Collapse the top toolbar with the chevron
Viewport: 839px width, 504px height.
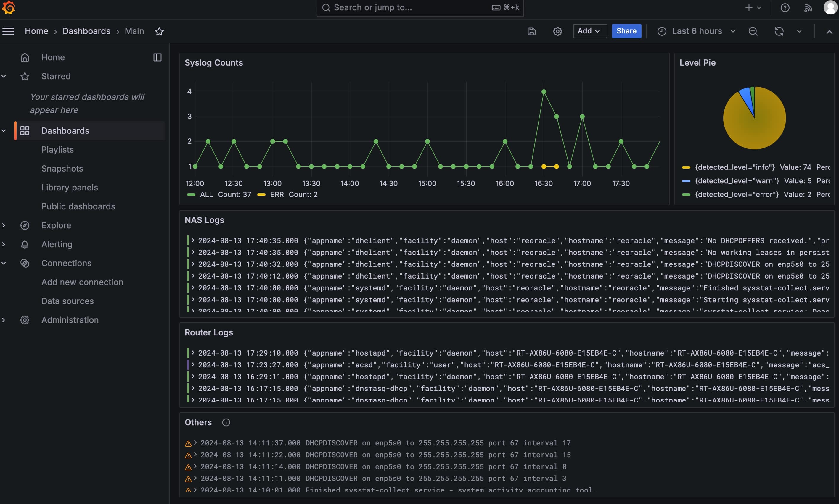(830, 32)
